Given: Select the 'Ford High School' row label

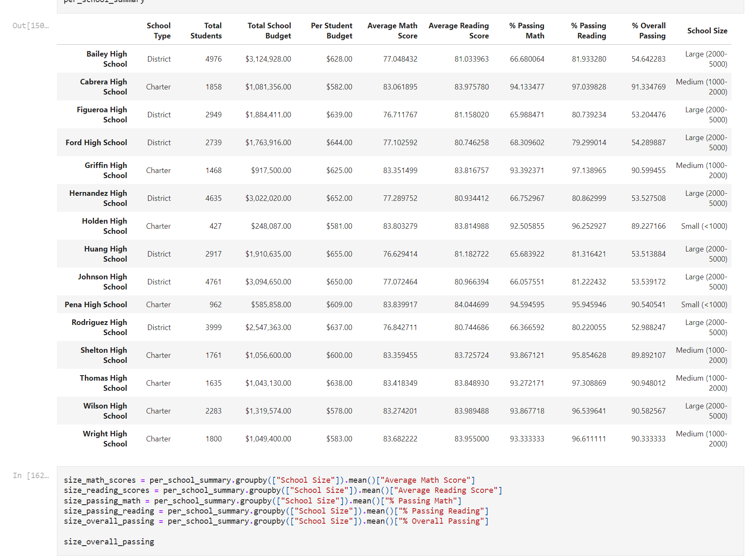Looking at the screenshot, I should [96, 143].
